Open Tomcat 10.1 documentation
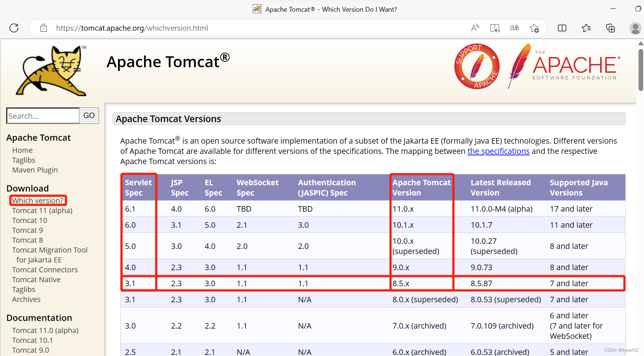The height and width of the screenshot is (356, 644). pyautogui.click(x=33, y=340)
